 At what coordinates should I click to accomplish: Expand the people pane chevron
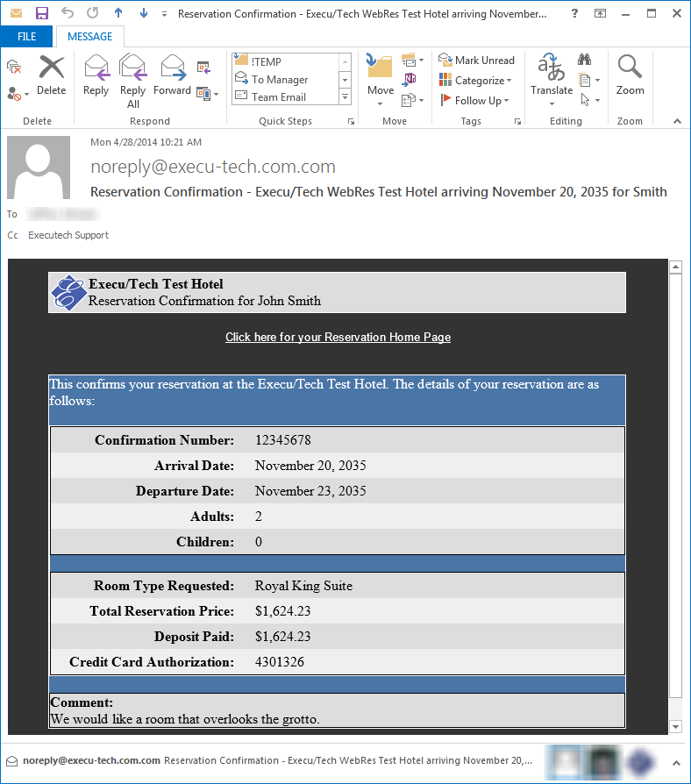point(676,763)
